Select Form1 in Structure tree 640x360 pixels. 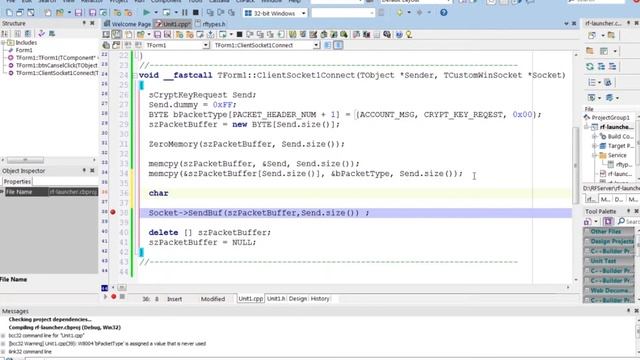point(24,50)
